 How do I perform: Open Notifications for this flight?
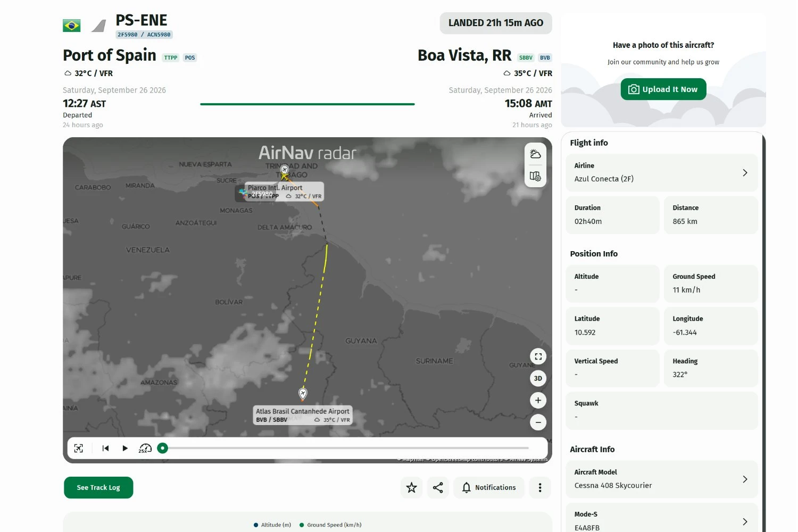pyautogui.click(x=489, y=487)
